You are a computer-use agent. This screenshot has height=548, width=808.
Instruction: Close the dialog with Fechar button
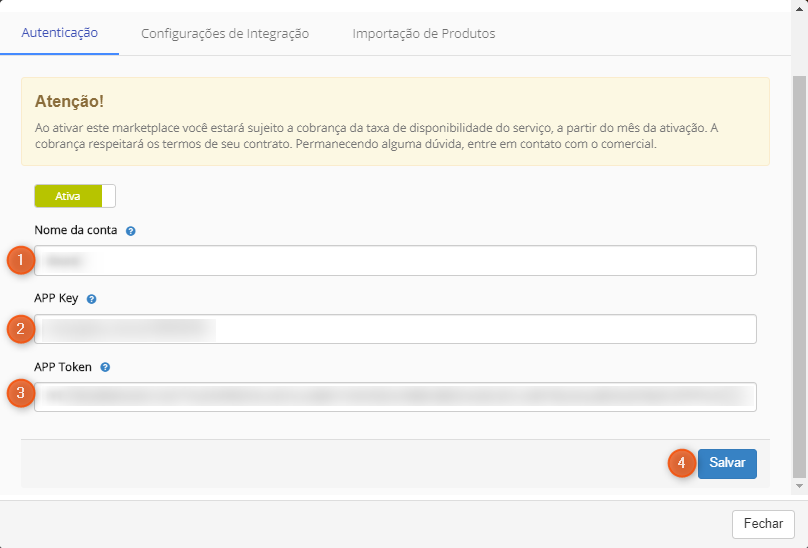763,523
